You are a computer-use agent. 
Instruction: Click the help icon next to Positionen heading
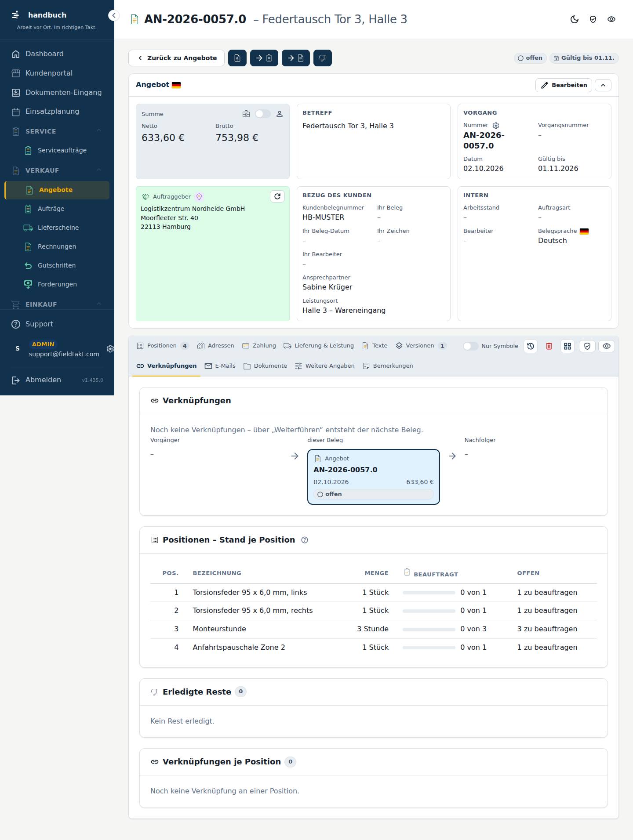[x=305, y=540]
